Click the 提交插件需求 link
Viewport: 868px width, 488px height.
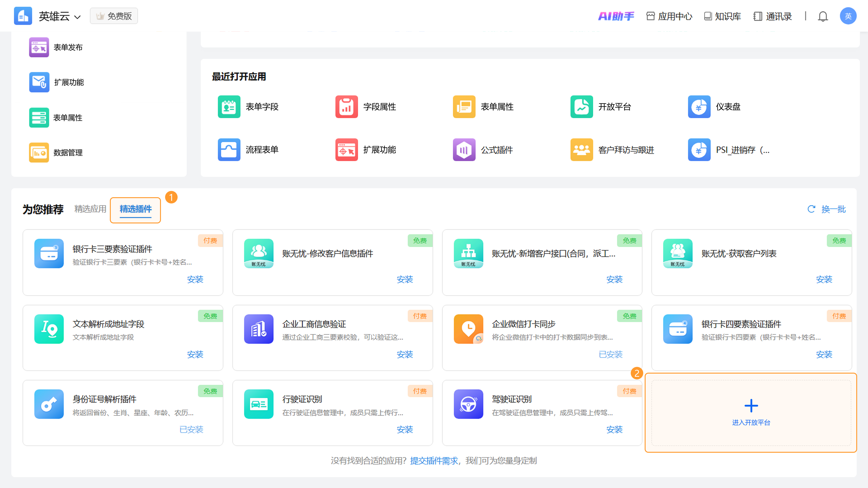pyautogui.click(x=434, y=461)
